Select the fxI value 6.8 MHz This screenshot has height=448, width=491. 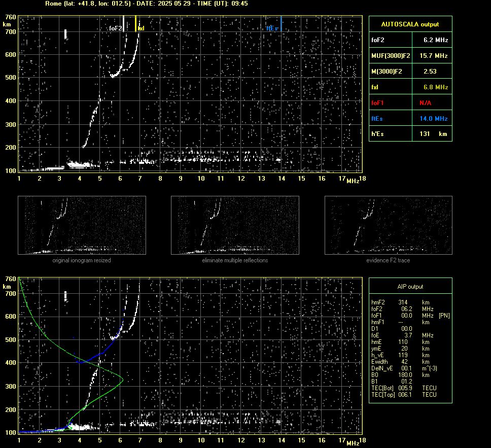(x=432, y=87)
